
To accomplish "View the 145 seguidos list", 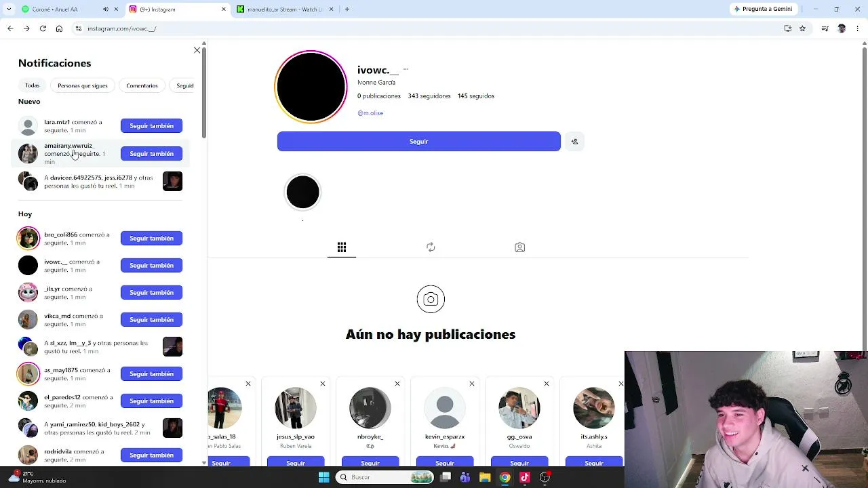I will [x=476, y=96].
